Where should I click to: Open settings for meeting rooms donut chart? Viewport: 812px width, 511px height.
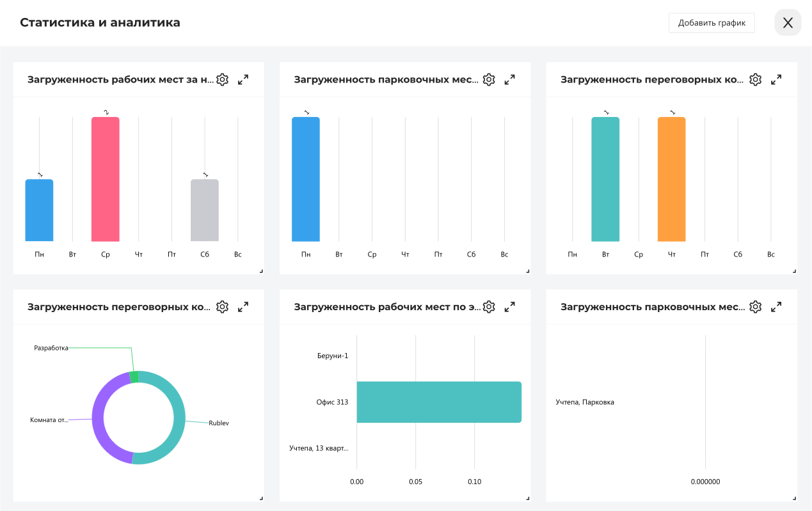(222, 307)
